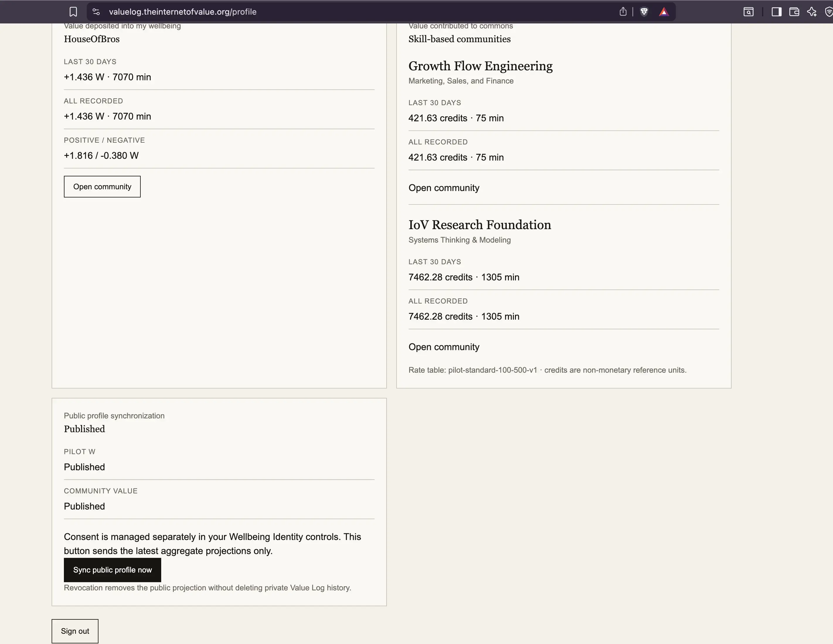Open the tab search icon

coord(748,12)
